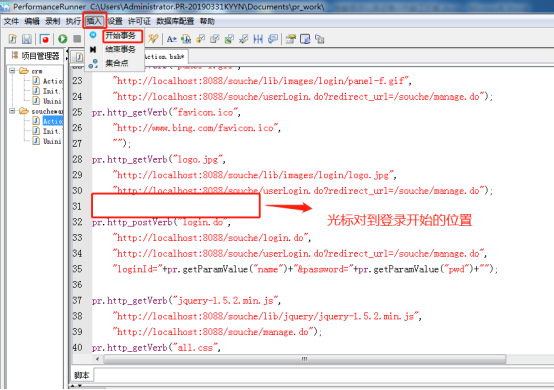Click the A+ text parameter icon
Viewport: 554px width, 390px height.
171,39
